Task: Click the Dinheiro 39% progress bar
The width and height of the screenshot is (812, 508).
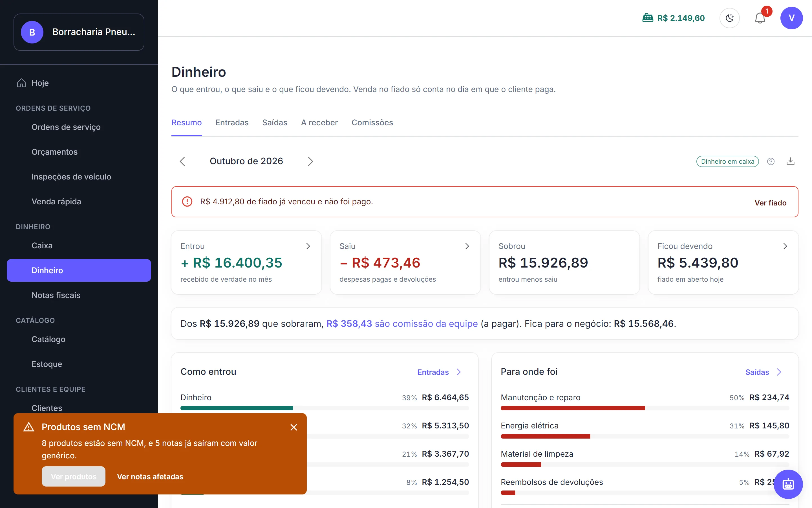Action: pyautogui.click(x=325, y=408)
